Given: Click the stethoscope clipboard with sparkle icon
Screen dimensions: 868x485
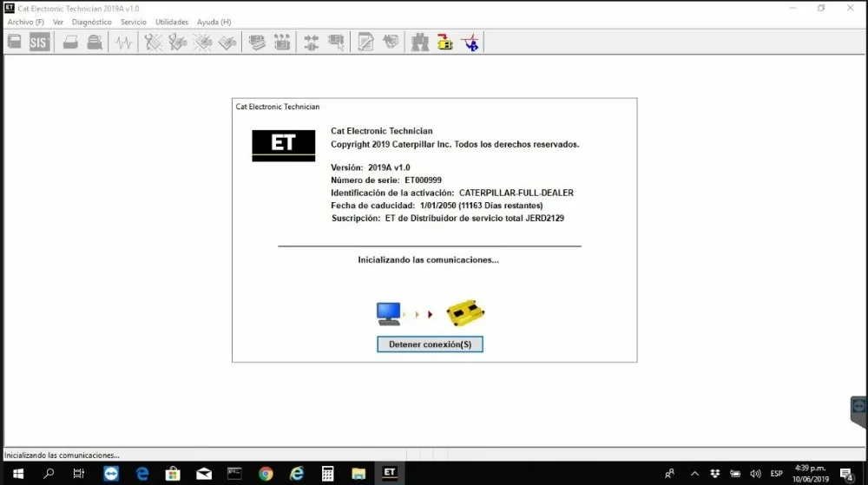Looking at the screenshot, I should [x=153, y=42].
